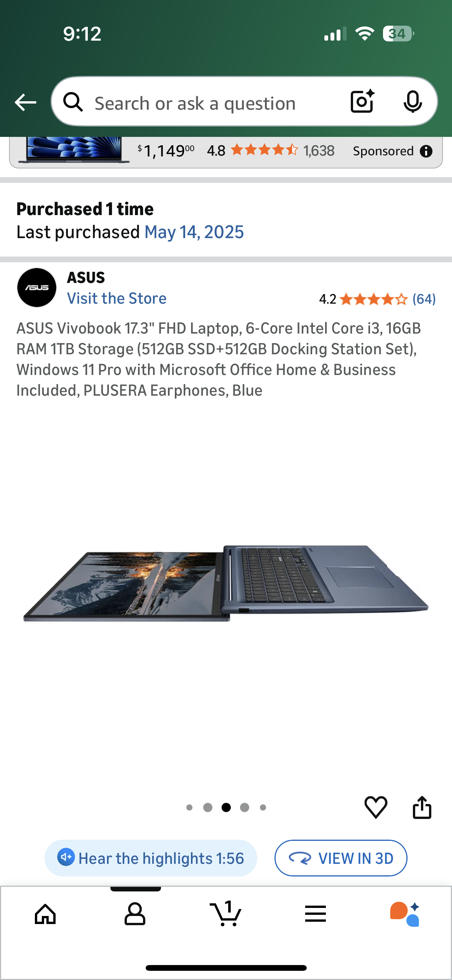Open camera lens search icon
The image size is (452, 980).
pos(362,101)
